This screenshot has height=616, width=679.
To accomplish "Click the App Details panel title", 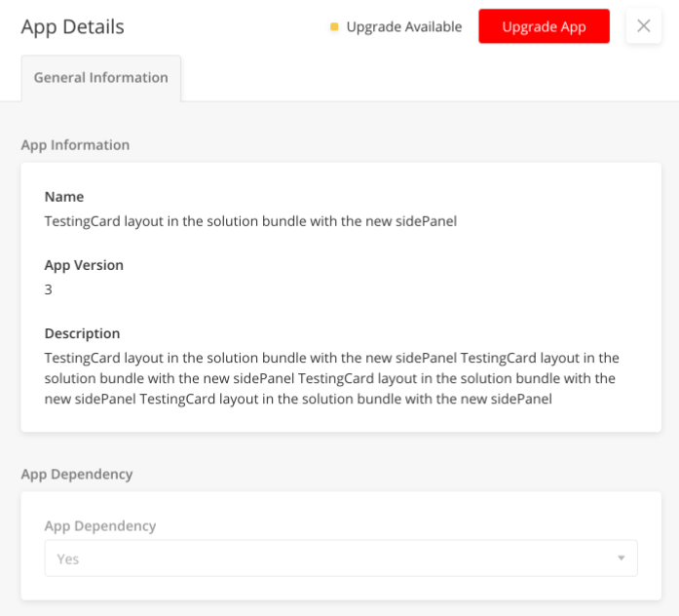I will tap(73, 27).
